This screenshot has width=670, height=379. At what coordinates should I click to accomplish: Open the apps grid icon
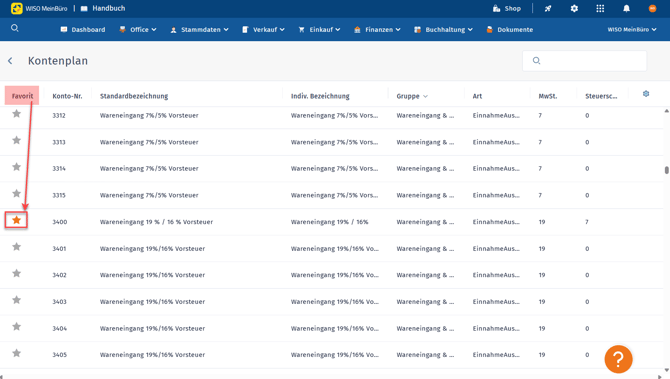[600, 9]
